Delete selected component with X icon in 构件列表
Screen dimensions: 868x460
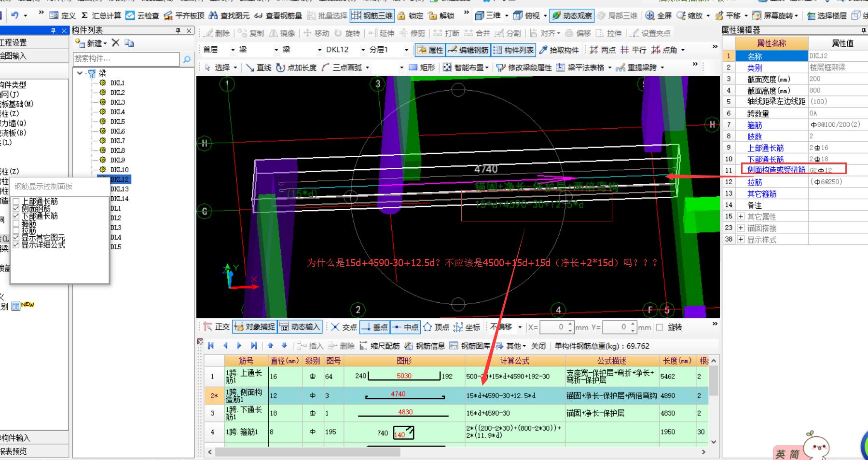(x=115, y=43)
